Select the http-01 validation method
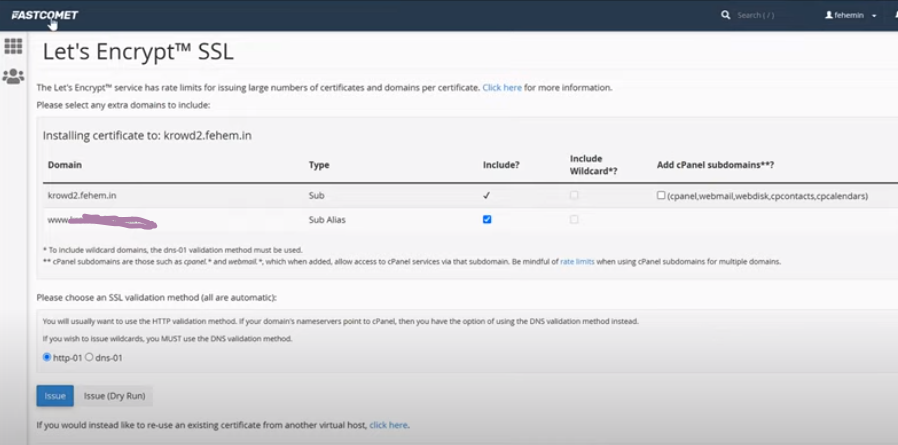This screenshot has height=445, width=898. (x=46, y=357)
